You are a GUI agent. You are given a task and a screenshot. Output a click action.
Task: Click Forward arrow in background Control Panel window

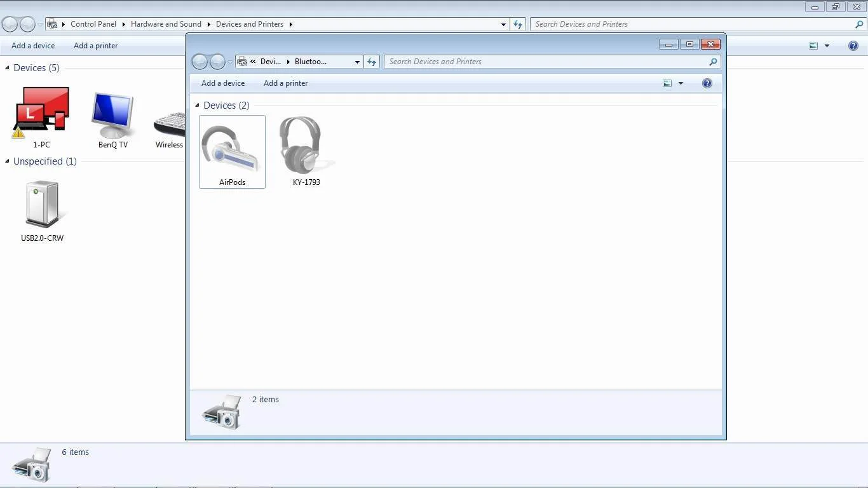click(x=27, y=24)
